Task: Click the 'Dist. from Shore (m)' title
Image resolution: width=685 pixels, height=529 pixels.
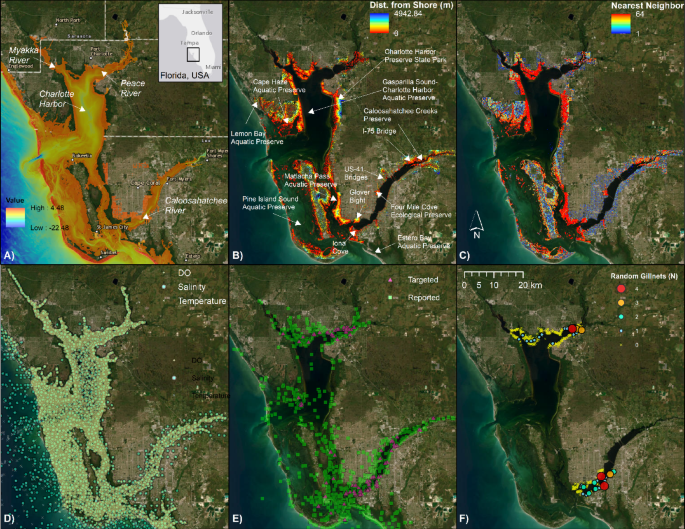Action: pos(411,5)
